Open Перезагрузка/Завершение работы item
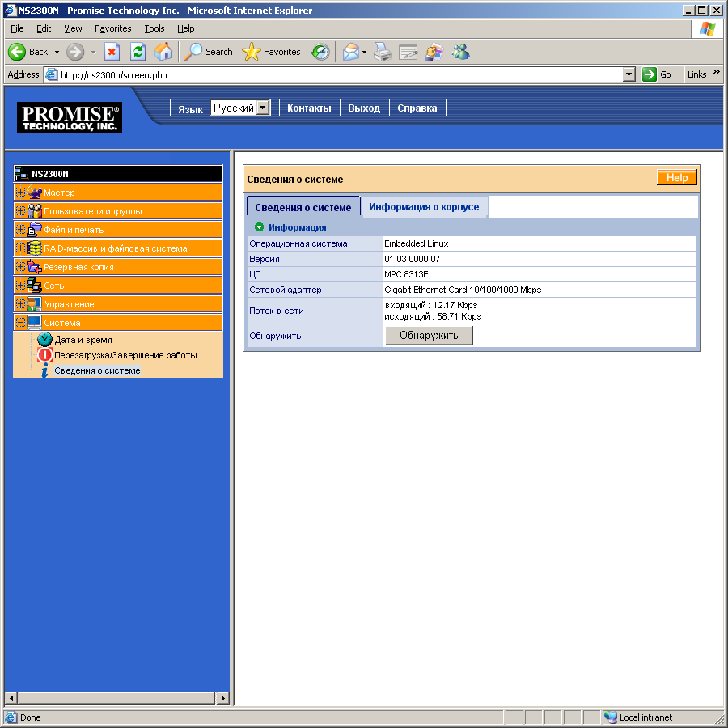Viewport: 728px width, 728px height. pos(126,355)
